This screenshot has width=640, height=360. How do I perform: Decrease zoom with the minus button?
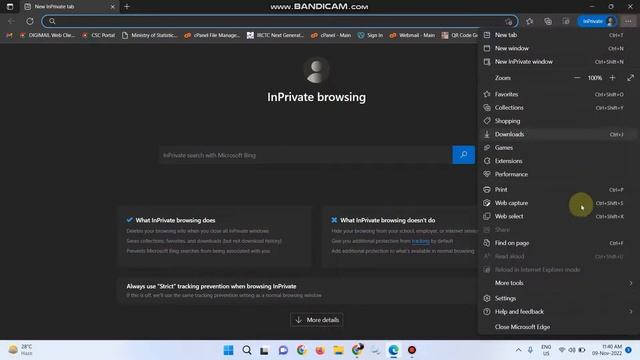coord(577,78)
